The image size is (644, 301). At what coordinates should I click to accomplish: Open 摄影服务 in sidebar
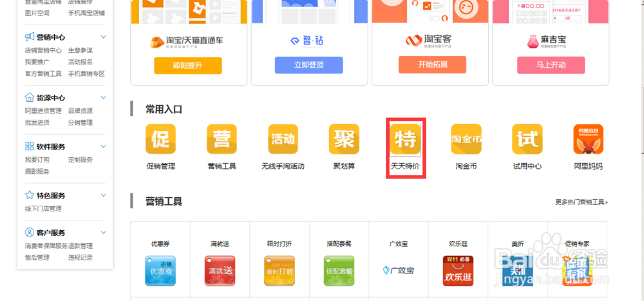[37, 171]
